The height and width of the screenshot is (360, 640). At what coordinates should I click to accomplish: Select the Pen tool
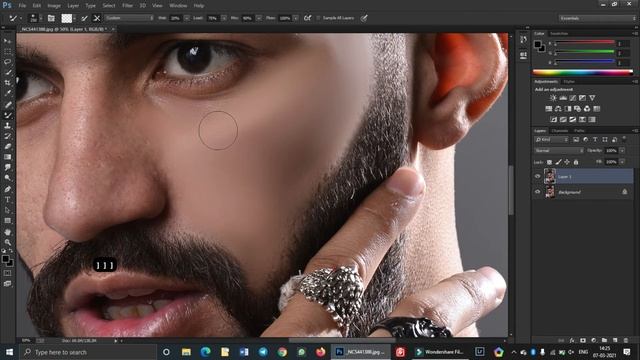click(7, 189)
